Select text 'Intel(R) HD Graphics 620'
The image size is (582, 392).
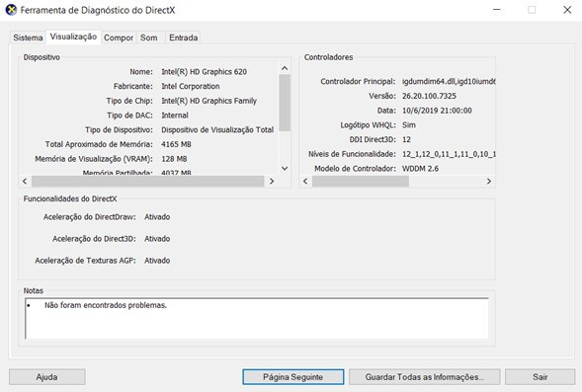(204, 72)
